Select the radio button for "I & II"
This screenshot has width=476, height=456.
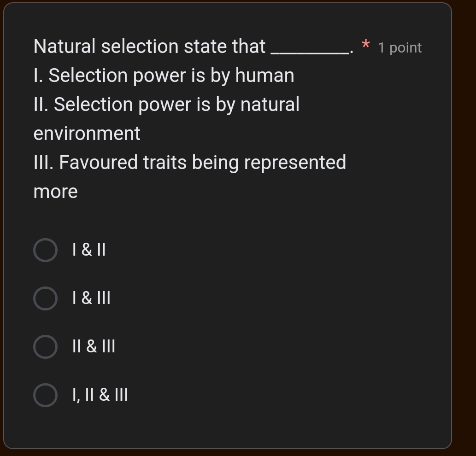pos(45,250)
